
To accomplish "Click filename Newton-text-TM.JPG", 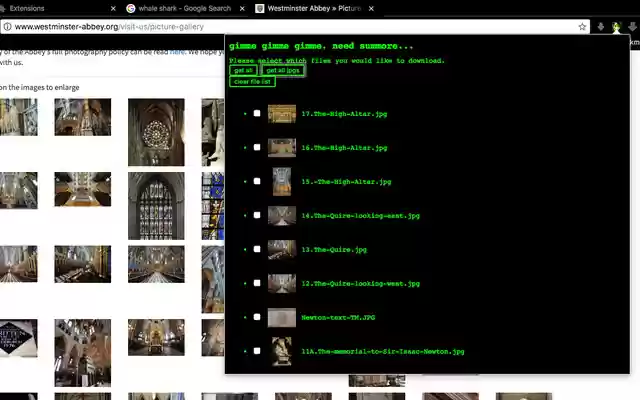I will coord(338,317).
